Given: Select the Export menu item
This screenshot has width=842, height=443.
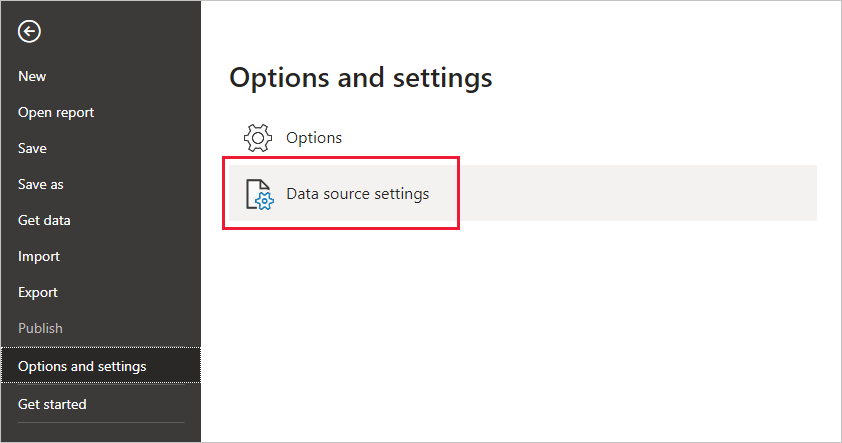Looking at the screenshot, I should coord(38,292).
